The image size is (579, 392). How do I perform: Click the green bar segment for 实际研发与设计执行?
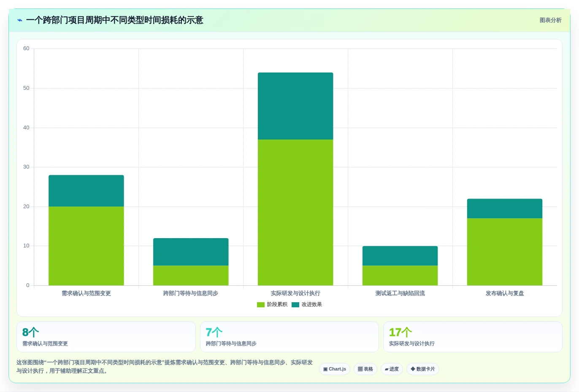pos(295,212)
